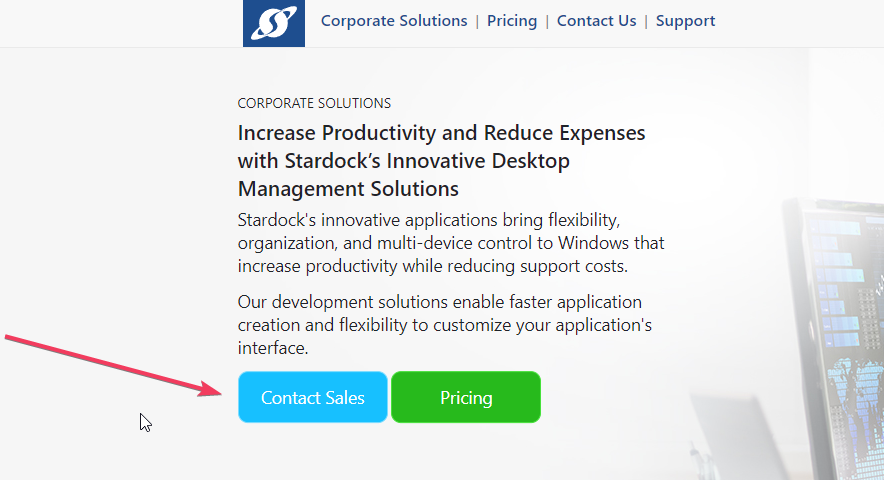Click the paragraph starting "Stardock's innovative applications"
The height and width of the screenshot is (480, 884).
[450, 243]
